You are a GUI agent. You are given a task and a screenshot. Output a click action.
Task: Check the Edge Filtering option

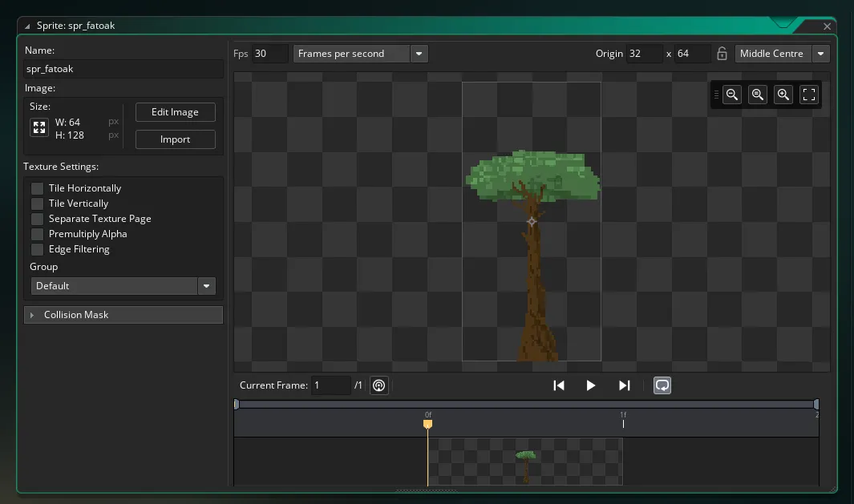[x=37, y=249]
